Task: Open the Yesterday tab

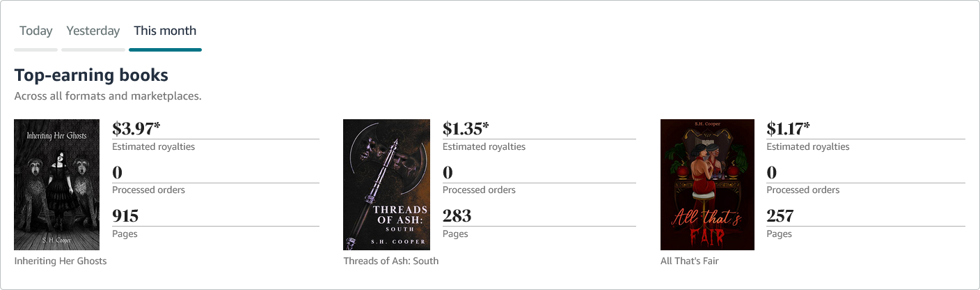Action: [x=93, y=31]
